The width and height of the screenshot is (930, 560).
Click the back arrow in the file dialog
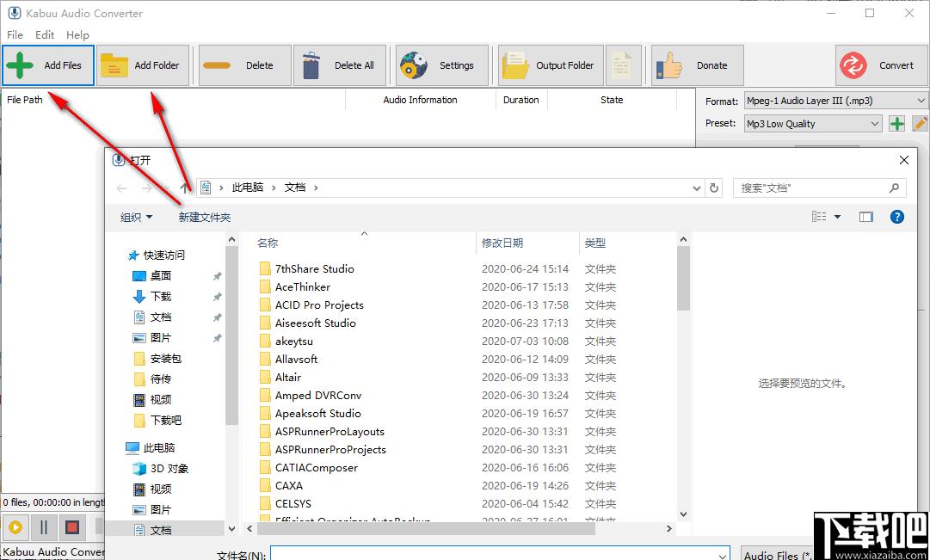click(x=121, y=188)
